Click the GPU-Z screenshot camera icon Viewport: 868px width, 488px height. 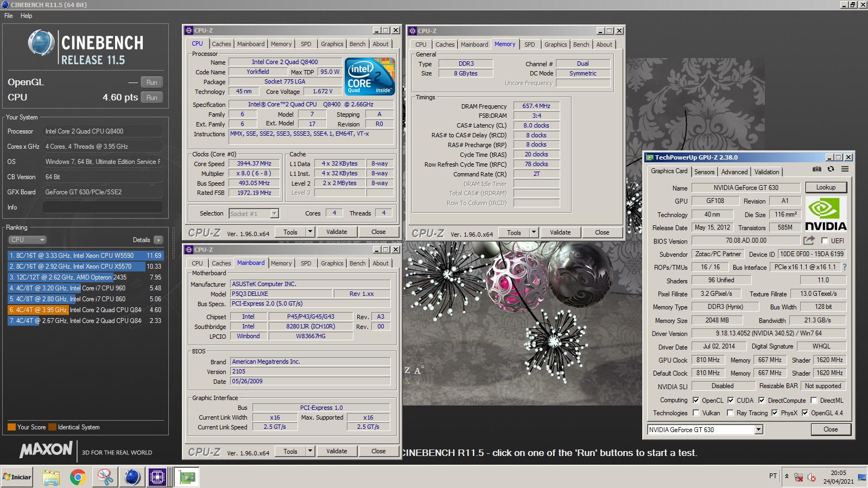pos(816,169)
